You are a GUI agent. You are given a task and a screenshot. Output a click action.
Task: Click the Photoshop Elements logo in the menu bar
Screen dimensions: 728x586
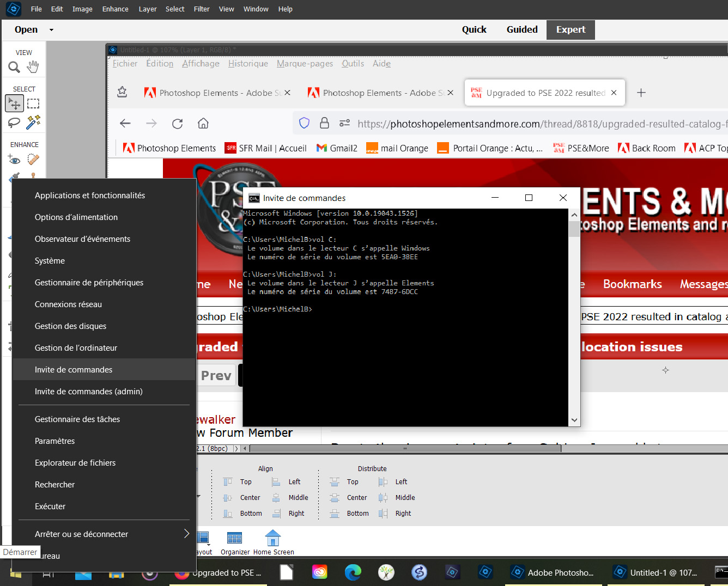click(14, 9)
